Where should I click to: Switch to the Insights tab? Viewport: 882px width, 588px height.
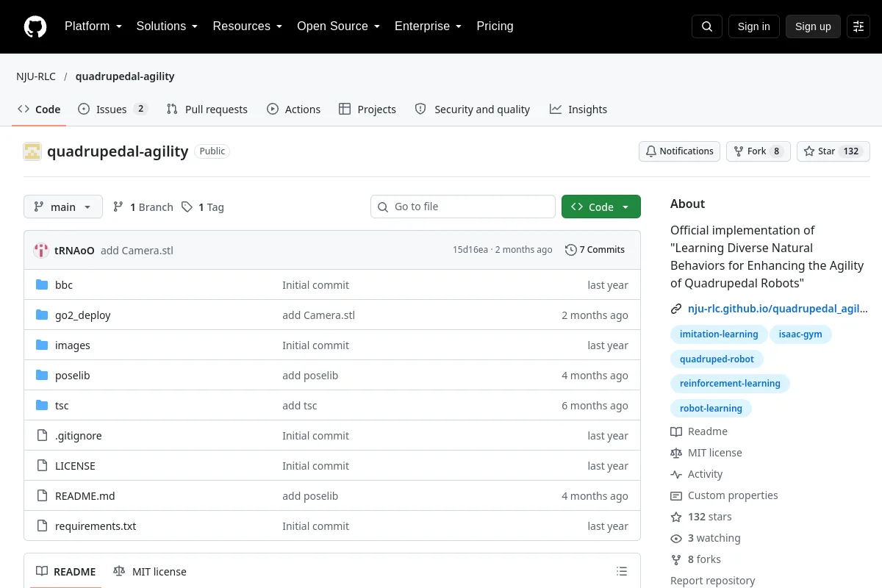coord(578,110)
